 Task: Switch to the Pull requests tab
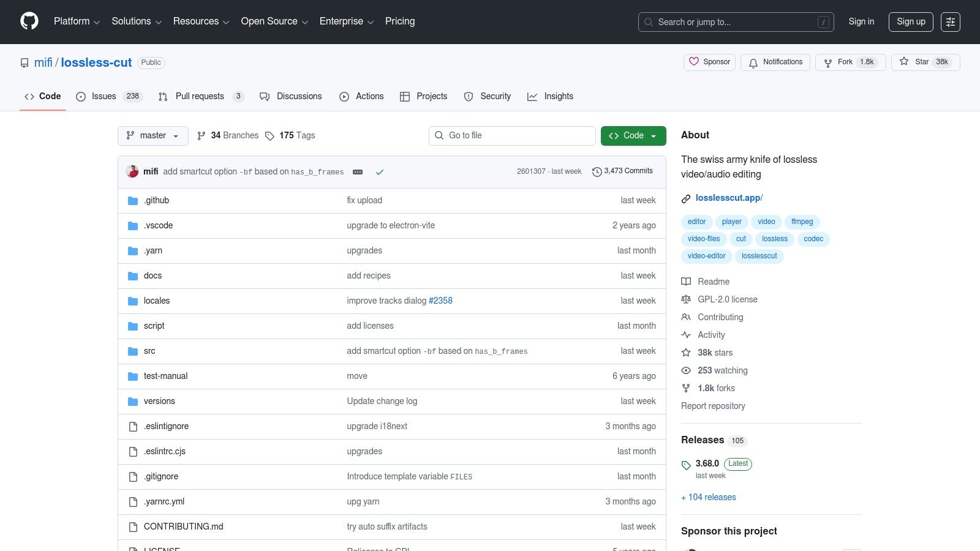(x=201, y=96)
